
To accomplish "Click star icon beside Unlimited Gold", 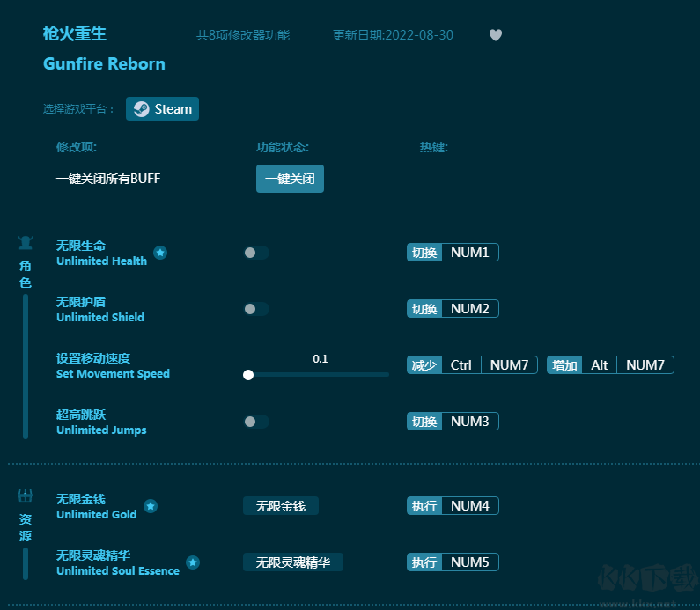I will point(151,506).
